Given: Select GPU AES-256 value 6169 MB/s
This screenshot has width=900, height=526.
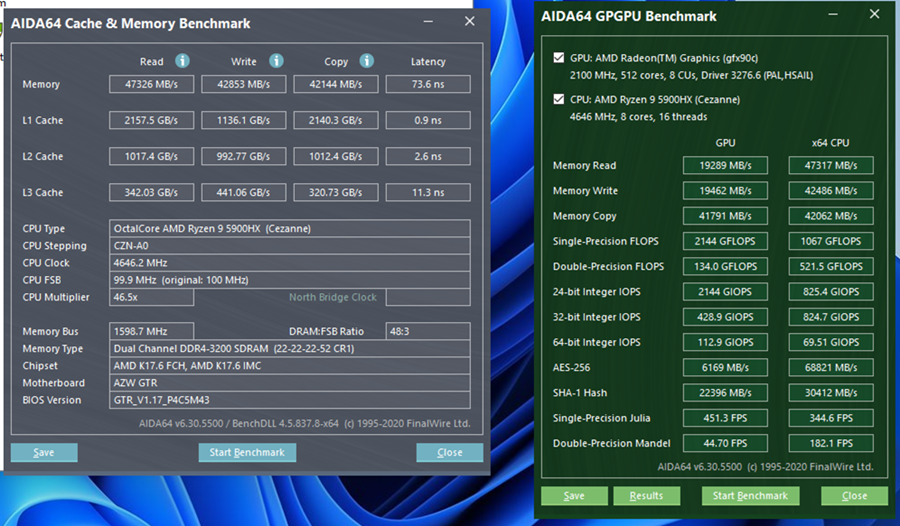Looking at the screenshot, I should (726, 368).
